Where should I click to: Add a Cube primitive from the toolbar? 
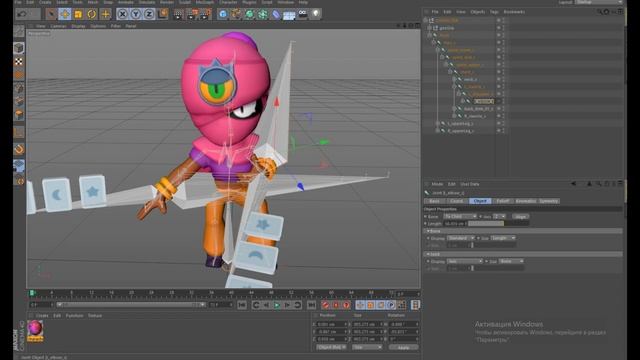click(x=222, y=15)
